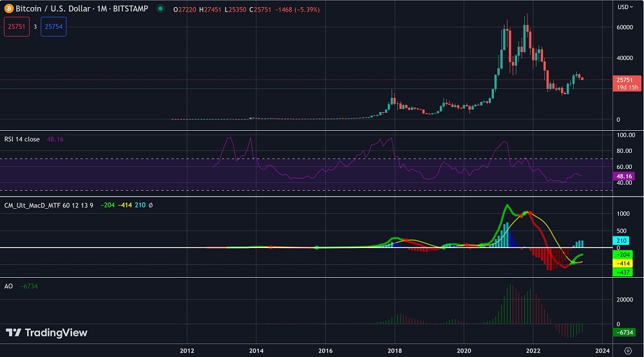644x357 pixels.
Task: Click the green market status dot
Action: tap(160, 8)
